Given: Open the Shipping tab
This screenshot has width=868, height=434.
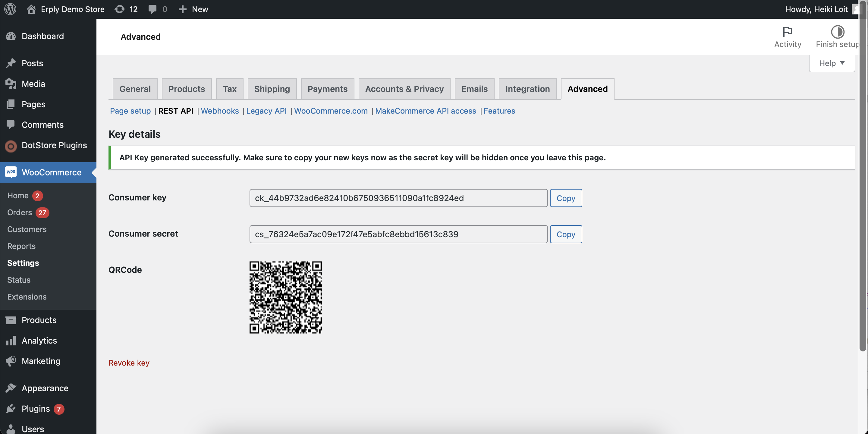Looking at the screenshot, I should [272, 89].
